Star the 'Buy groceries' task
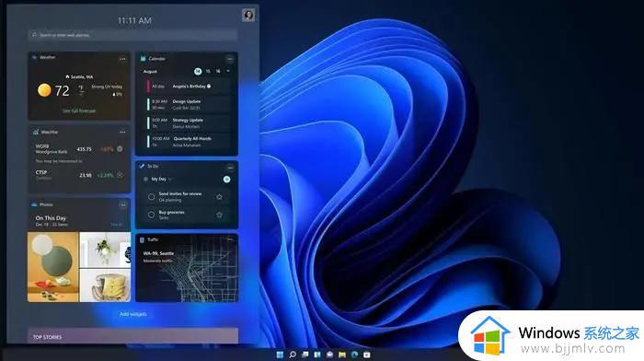 (219, 215)
